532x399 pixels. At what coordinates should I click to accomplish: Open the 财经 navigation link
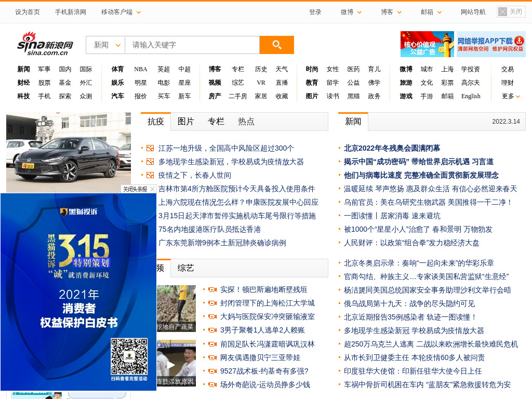click(24, 83)
